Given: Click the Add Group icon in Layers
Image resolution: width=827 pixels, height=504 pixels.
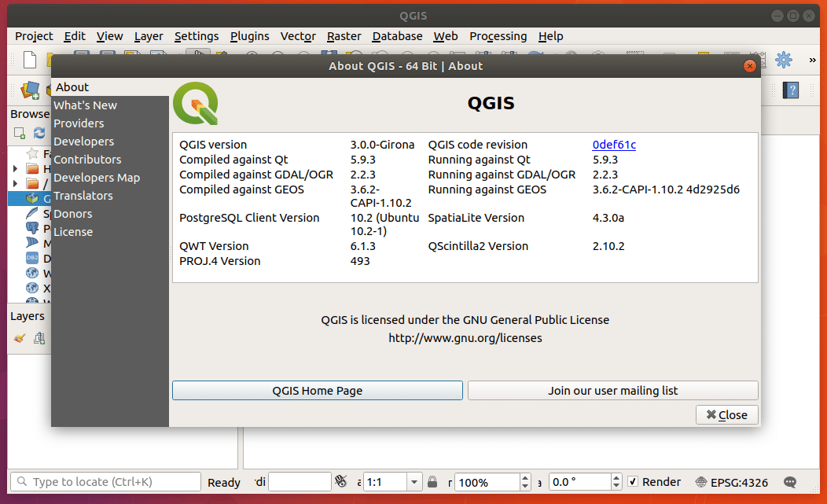Looking at the screenshot, I should click(x=39, y=338).
